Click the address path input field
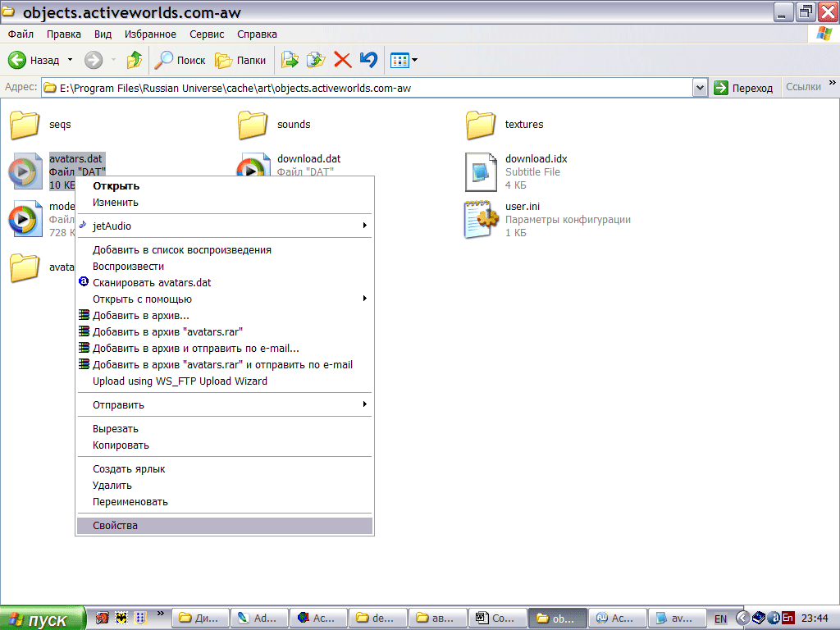The height and width of the screenshot is (630, 840). [367, 88]
